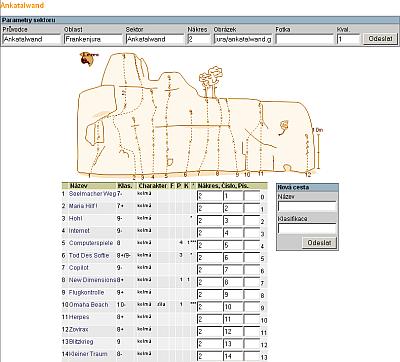400x362 pixels.
Task: Click the empty Fotka input field
Action: 304,39
